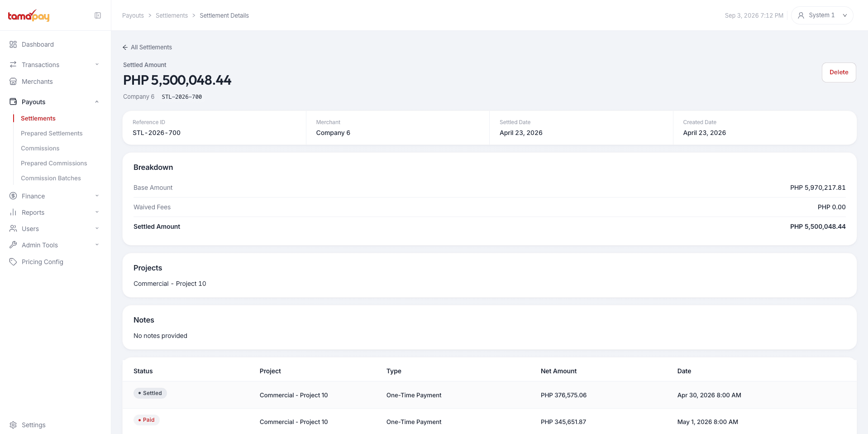
Task: Click the No notes provided text
Action: click(160, 336)
